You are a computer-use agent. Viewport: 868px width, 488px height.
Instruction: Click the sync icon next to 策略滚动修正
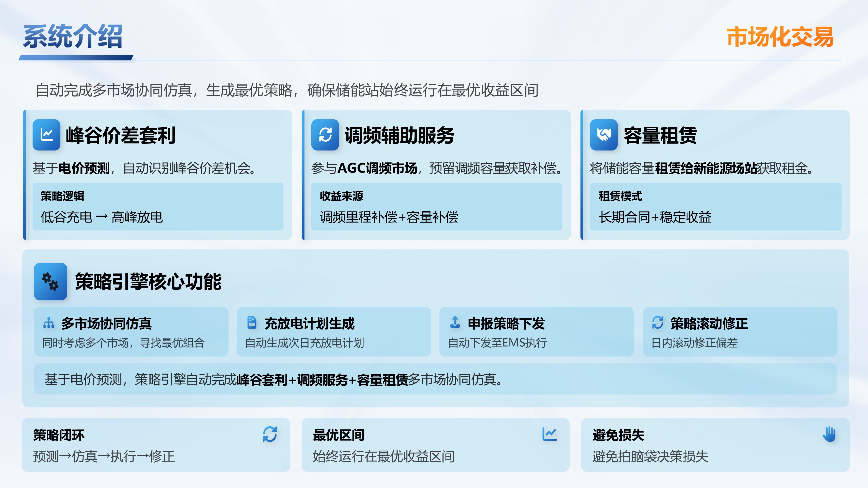click(658, 322)
